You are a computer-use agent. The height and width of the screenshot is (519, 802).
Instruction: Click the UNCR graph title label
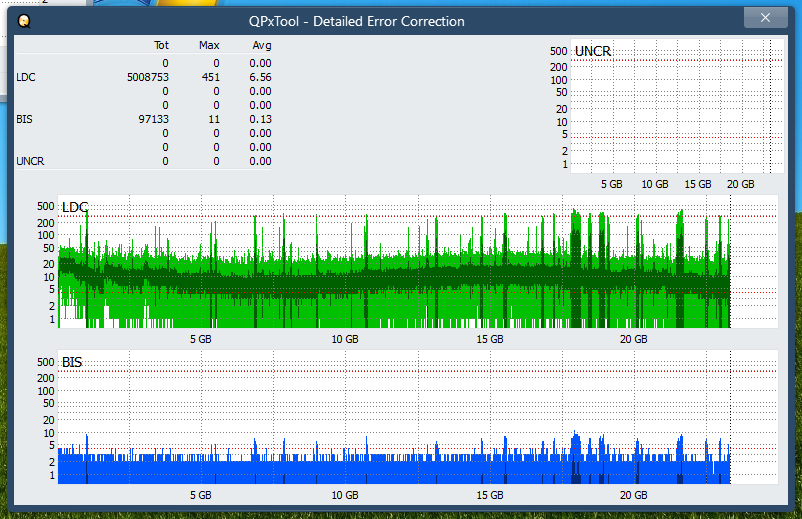[593, 51]
